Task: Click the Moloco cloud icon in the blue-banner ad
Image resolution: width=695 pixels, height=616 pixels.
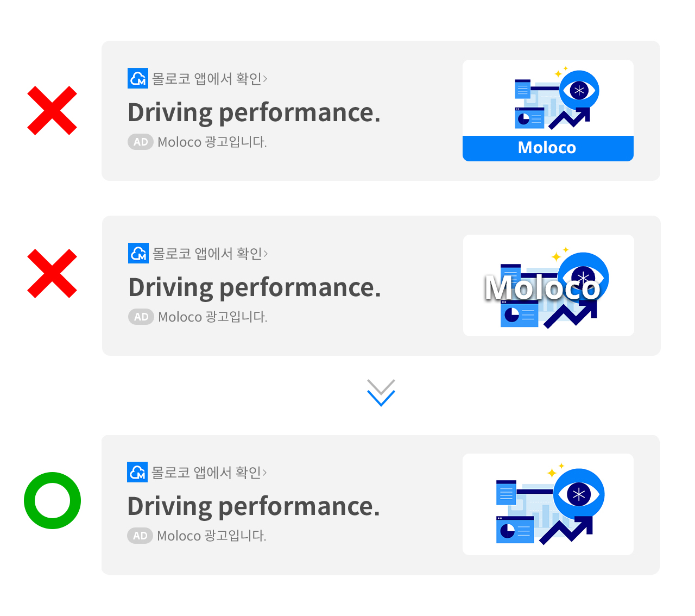Action: click(x=138, y=78)
